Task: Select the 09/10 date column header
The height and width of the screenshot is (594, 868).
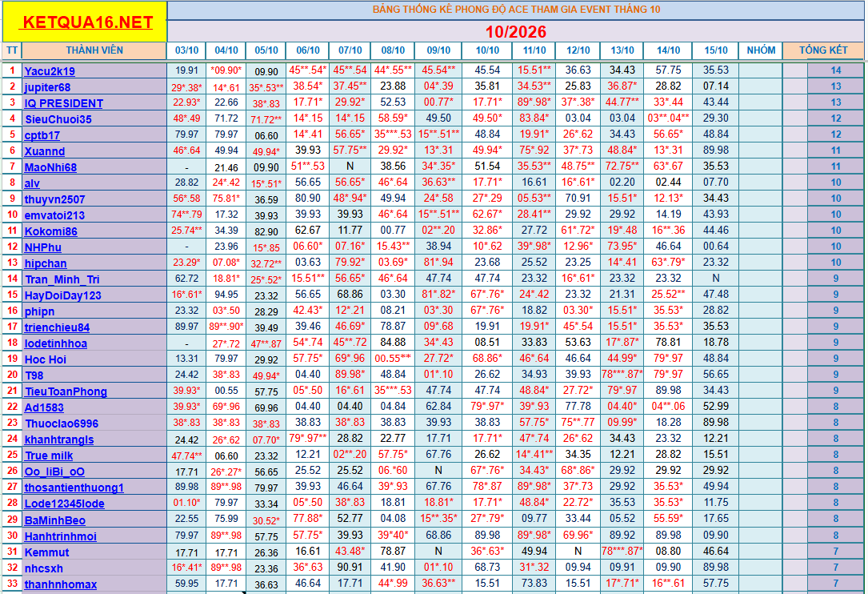Action: click(438, 50)
